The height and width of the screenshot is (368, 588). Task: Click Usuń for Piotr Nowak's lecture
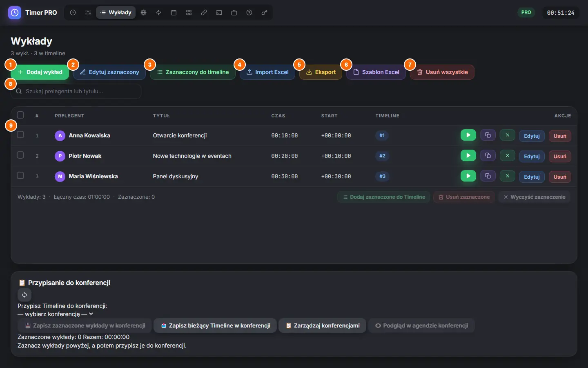(x=560, y=156)
